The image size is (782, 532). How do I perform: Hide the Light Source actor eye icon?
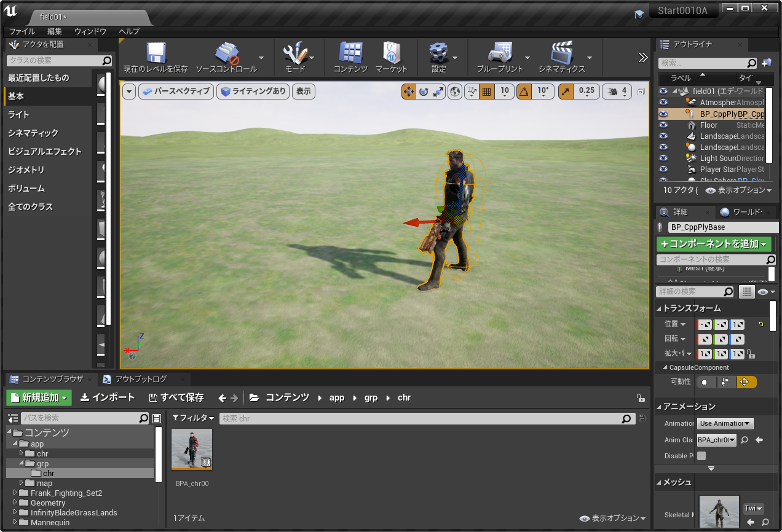(663, 158)
